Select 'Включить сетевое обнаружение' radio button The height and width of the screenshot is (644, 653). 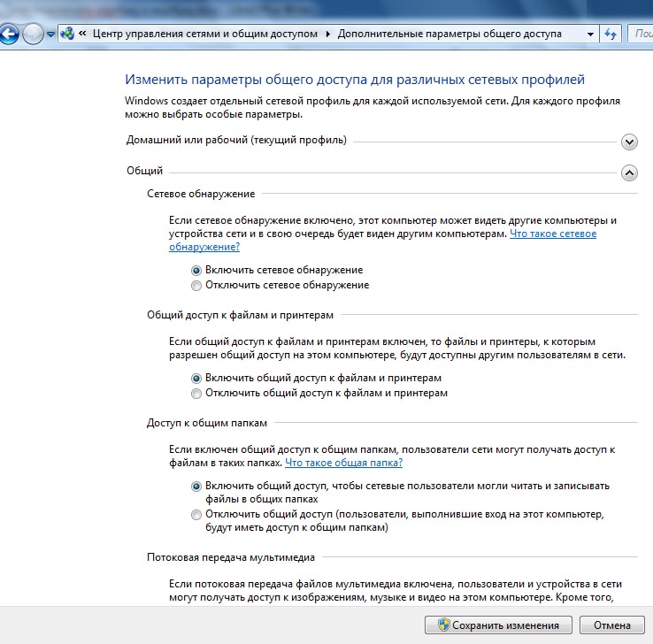point(196,271)
